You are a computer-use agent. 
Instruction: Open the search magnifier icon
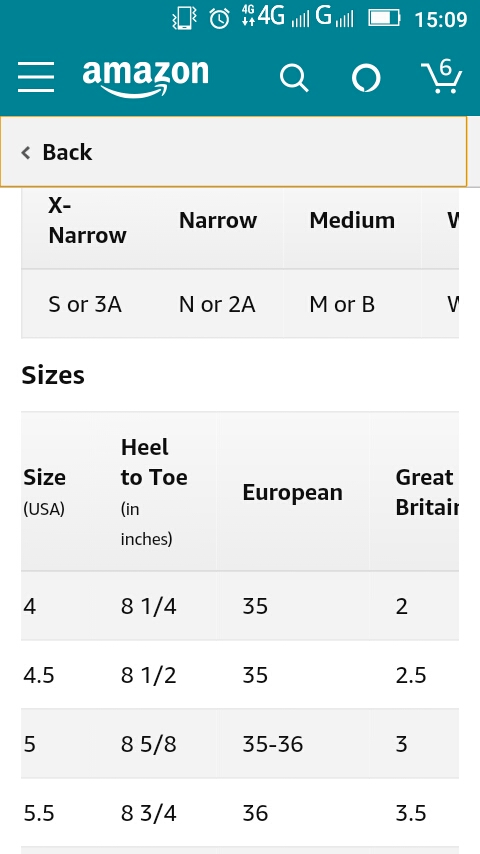coord(294,78)
